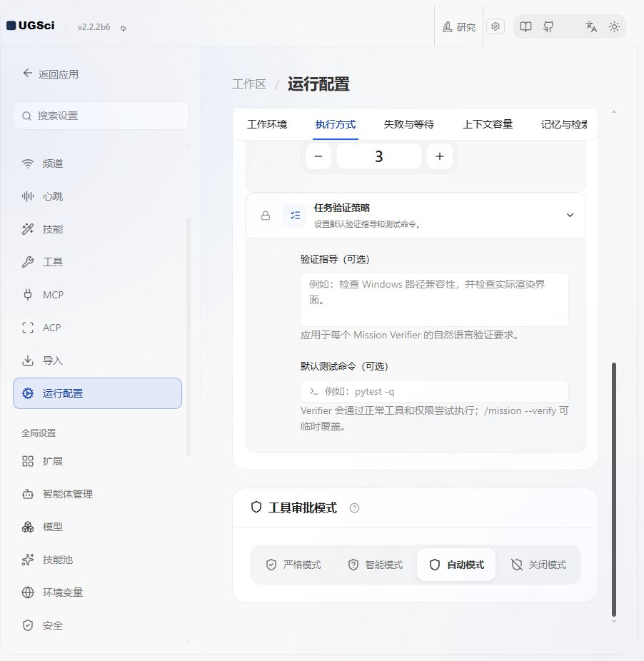The width and height of the screenshot is (644, 661).
Task: Open the 研究 mode button
Action: (459, 27)
